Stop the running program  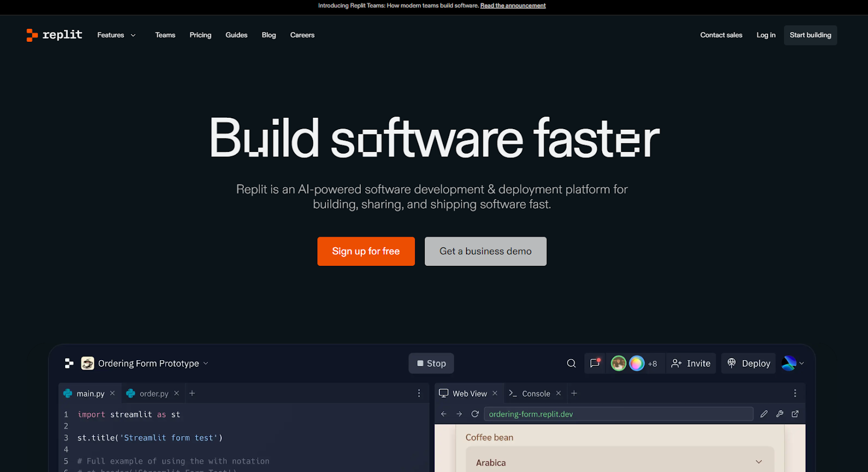tap(431, 363)
